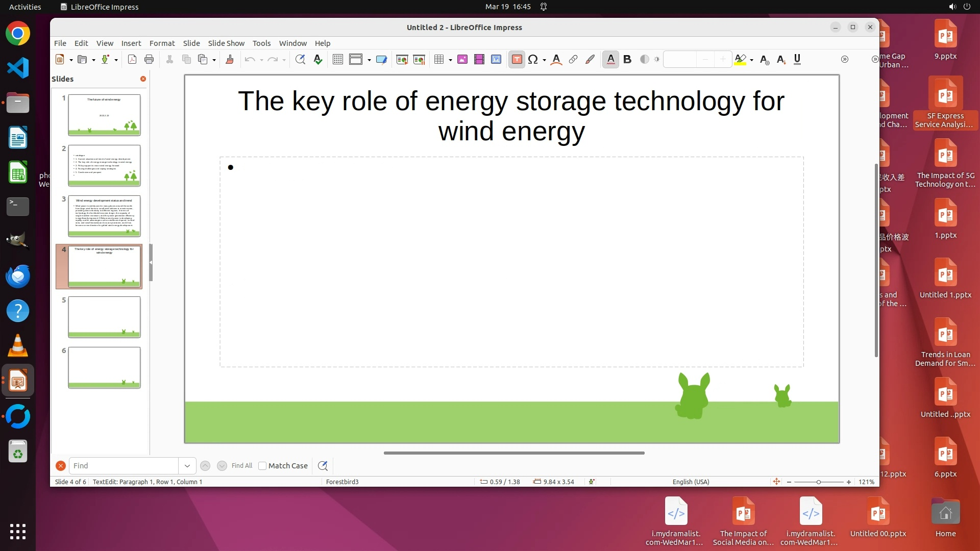Open the Slide Show menu
This screenshot has width=980, height=551.
226,43
